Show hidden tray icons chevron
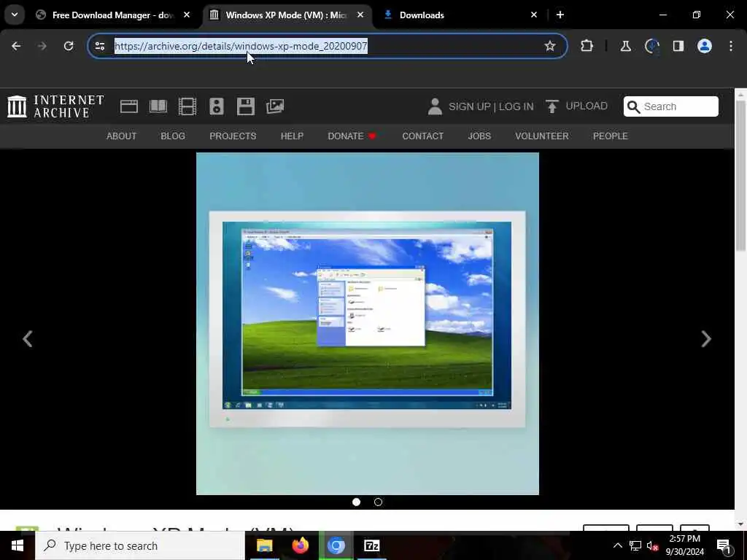The width and height of the screenshot is (747, 560). click(x=617, y=545)
